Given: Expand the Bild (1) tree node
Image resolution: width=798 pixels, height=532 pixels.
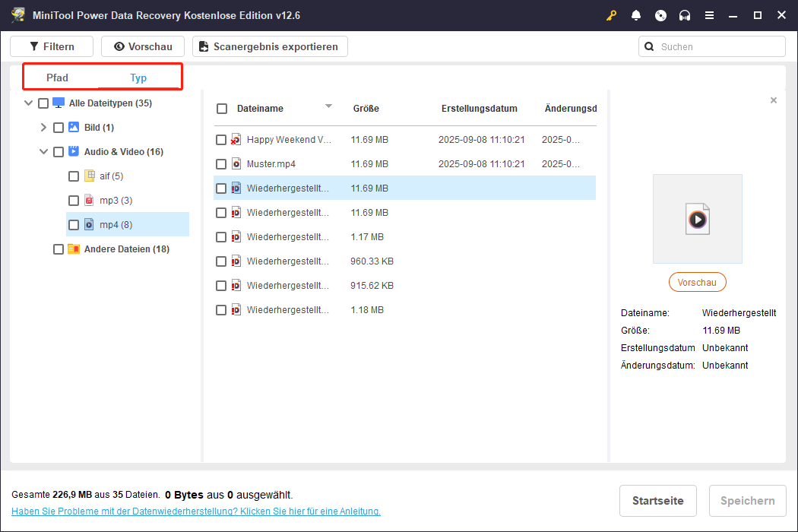Looking at the screenshot, I should tap(43, 128).
